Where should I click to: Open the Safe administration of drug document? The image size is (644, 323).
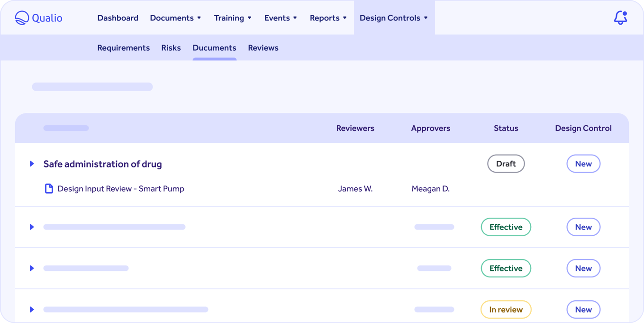coord(102,163)
